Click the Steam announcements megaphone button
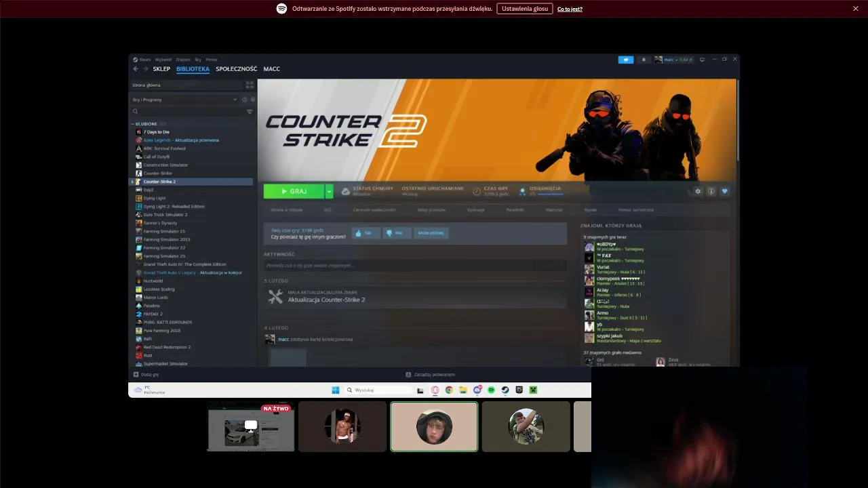This screenshot has width=868, height=488. [x=626, y=60]
